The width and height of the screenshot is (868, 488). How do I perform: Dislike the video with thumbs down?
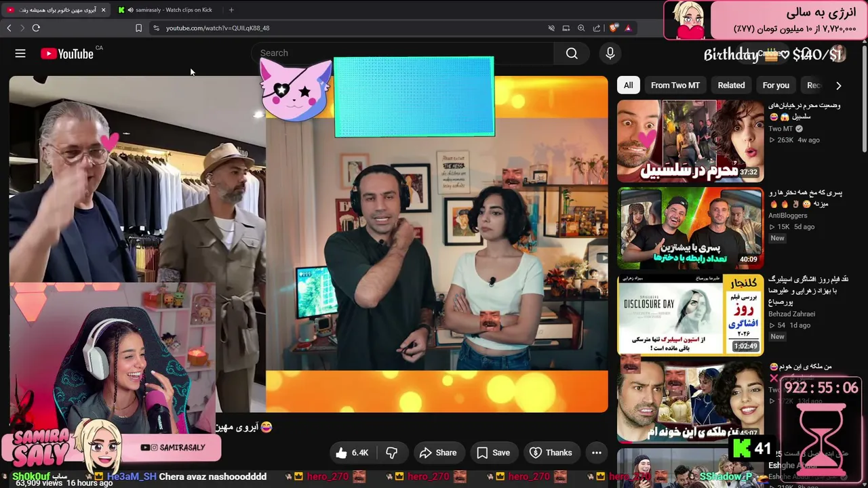(x=391, y=453)
